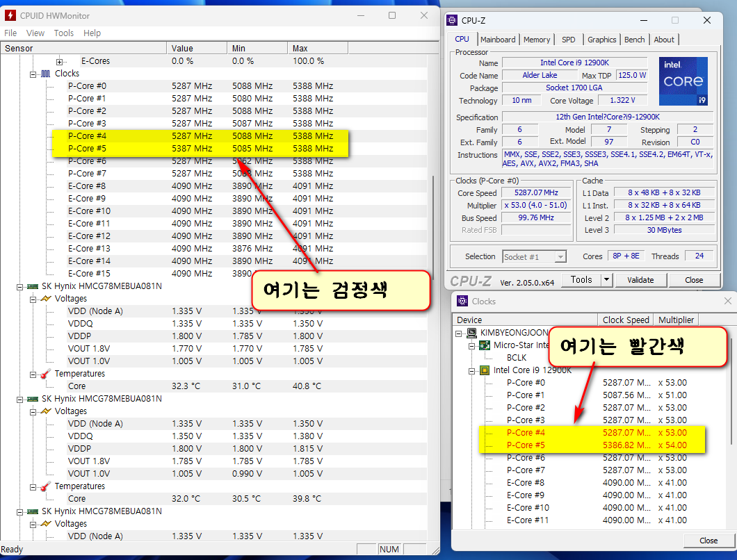Collapse the Clocks node in HWMonitor
Viewport: 737px width, 560px height.
coord(33,74)
